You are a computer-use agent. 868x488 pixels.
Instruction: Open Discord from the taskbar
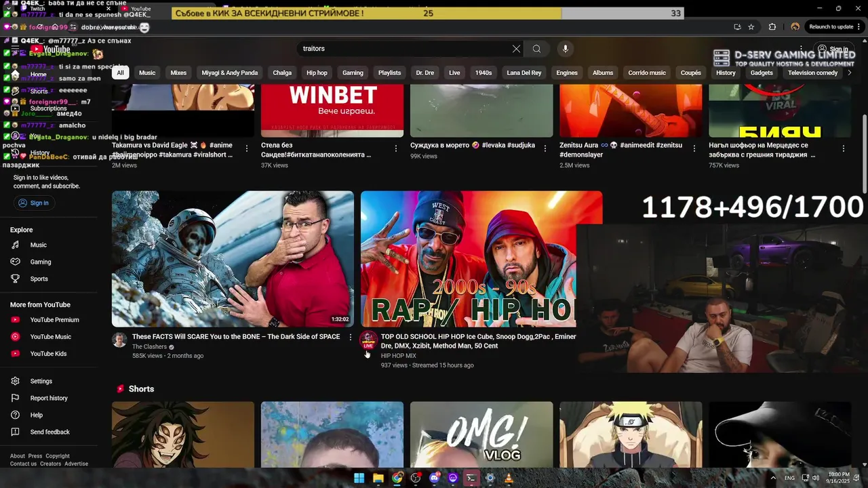tap(434, 478)
